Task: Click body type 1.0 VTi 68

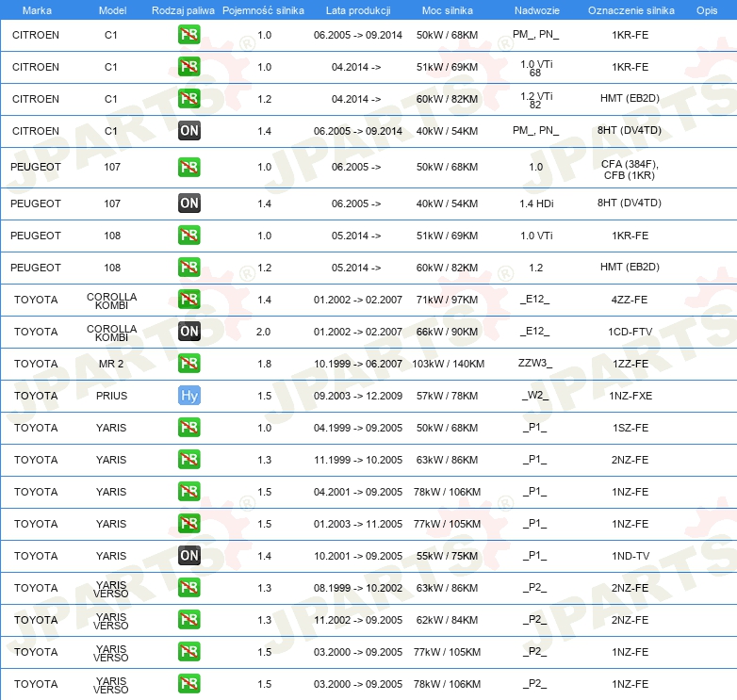Action: (536, 68)
